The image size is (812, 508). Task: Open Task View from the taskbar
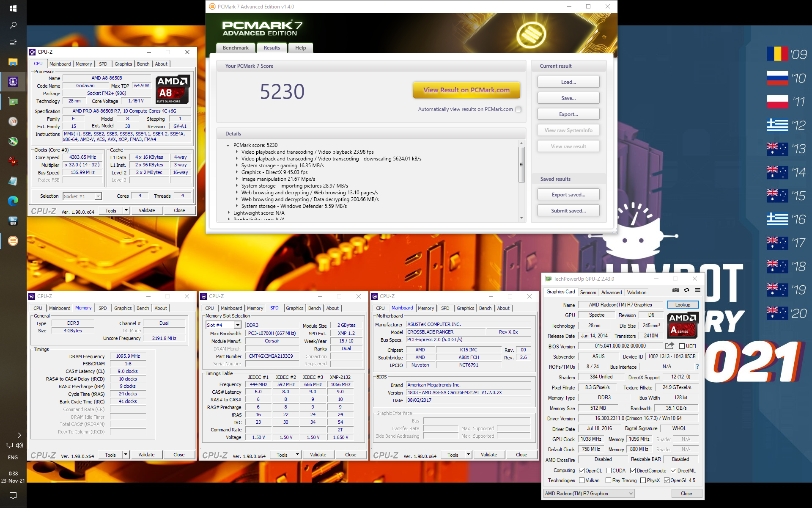pos(13,42)
